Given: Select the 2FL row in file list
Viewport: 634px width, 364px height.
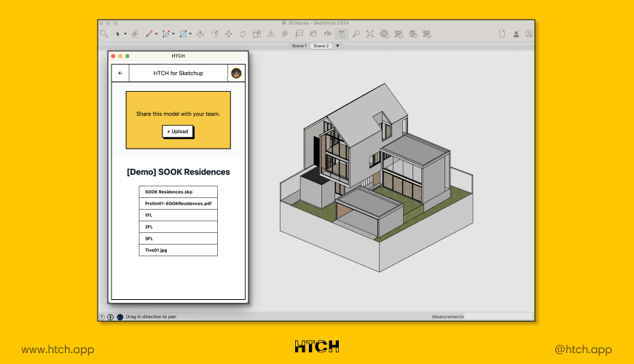Looking at the screenshot, I should point(178,226).
